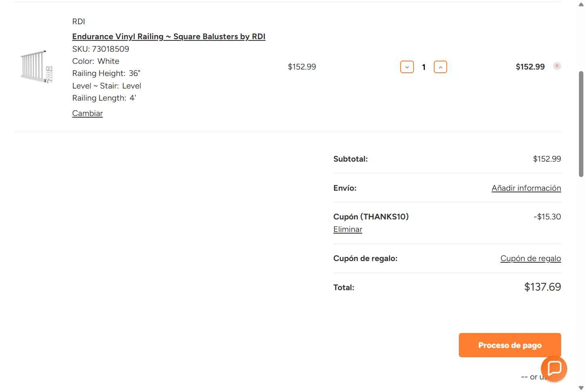Viewport: 585px width, 392px height.
Task: Click the quantity field showing 1
Action: [424, 67]
